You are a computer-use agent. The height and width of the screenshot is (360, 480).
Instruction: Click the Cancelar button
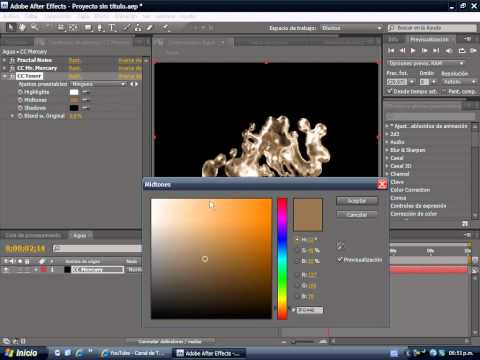click(357, 215)
